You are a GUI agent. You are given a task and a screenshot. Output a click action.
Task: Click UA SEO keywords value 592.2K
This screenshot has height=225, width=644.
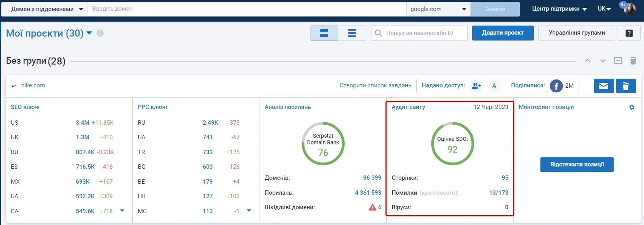(85, 196)
